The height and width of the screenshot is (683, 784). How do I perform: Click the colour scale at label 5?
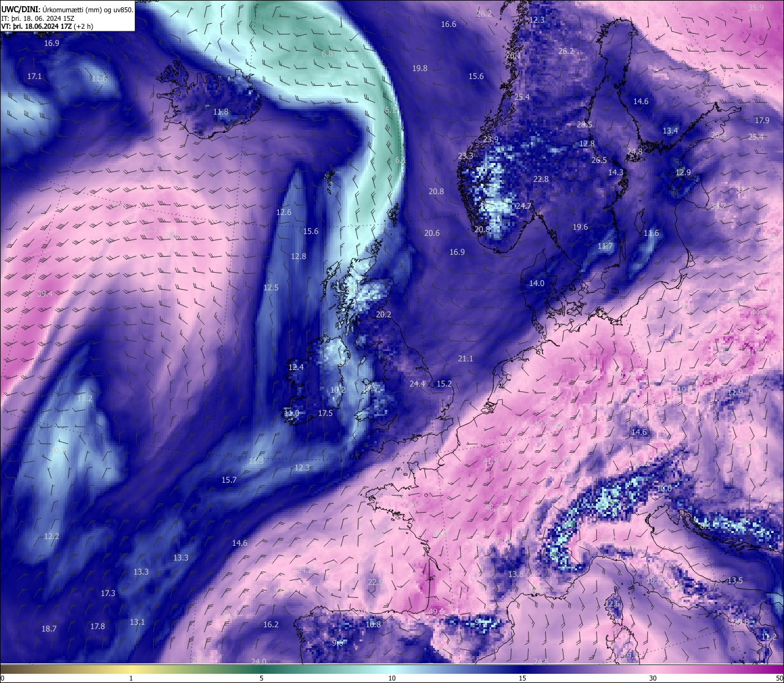click(x=262, y=678)
